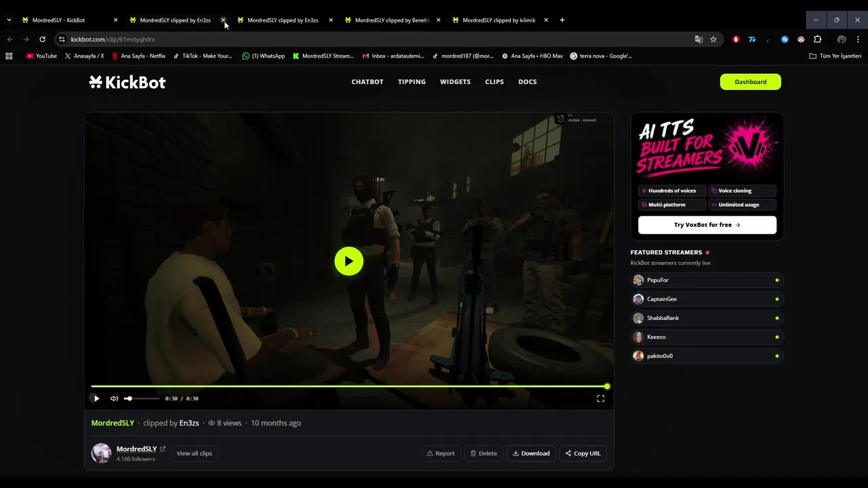Screen dimensions: 868x488
Task: Click the small play button in player bar
Action: pos(96,399)
